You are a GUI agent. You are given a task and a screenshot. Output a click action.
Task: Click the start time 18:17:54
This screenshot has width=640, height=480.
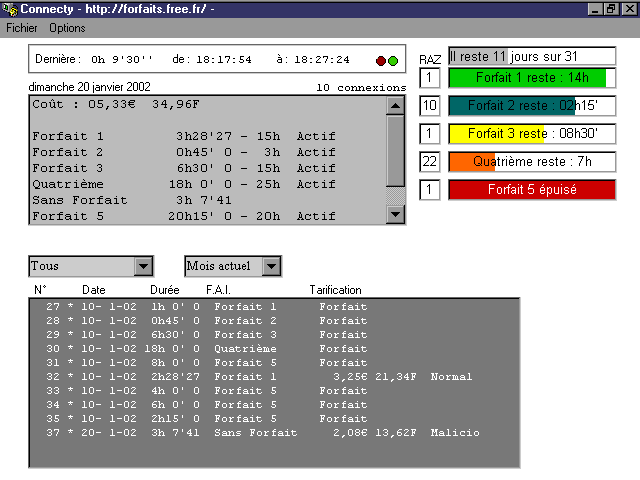click(x=224, y=60)
